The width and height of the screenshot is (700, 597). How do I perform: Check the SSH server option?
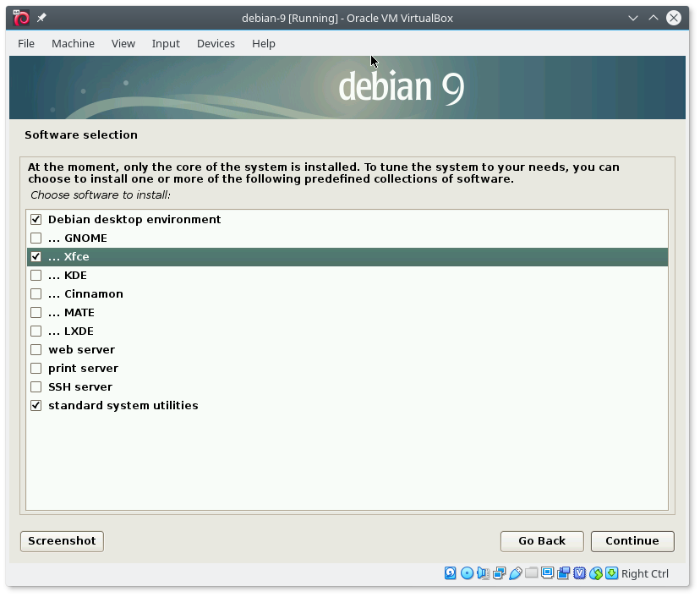coord(36,387)
